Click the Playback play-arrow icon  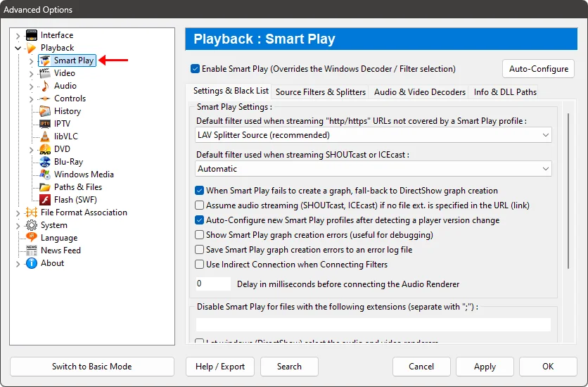click(x=32, y=48)
